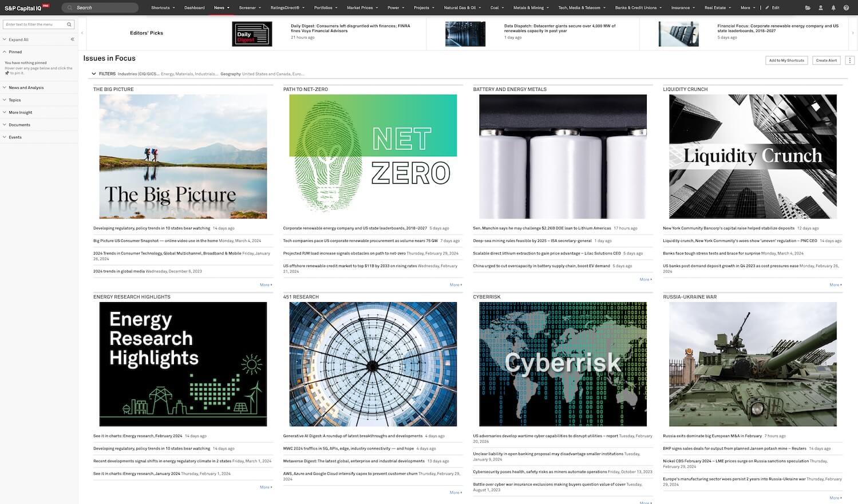Open the Cyberrisk image
The height and width of the screenshot is (504, 858).
pos(563,364)
